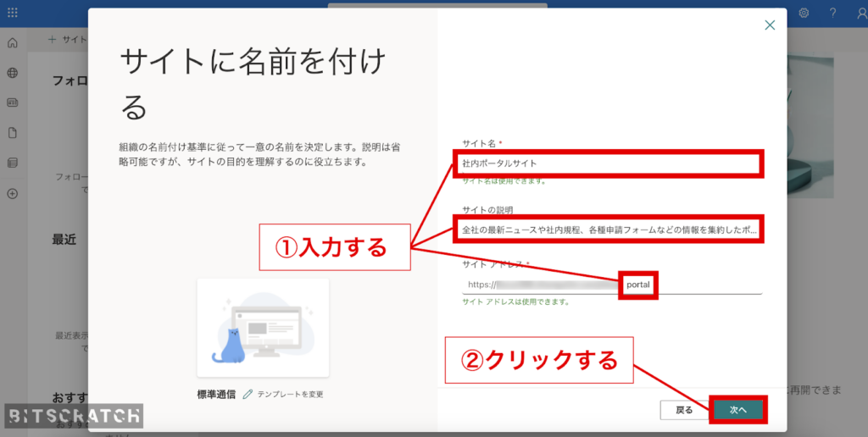Click the サイトの説明 text field
Screen dimensions: 868x437
(609, 230)
